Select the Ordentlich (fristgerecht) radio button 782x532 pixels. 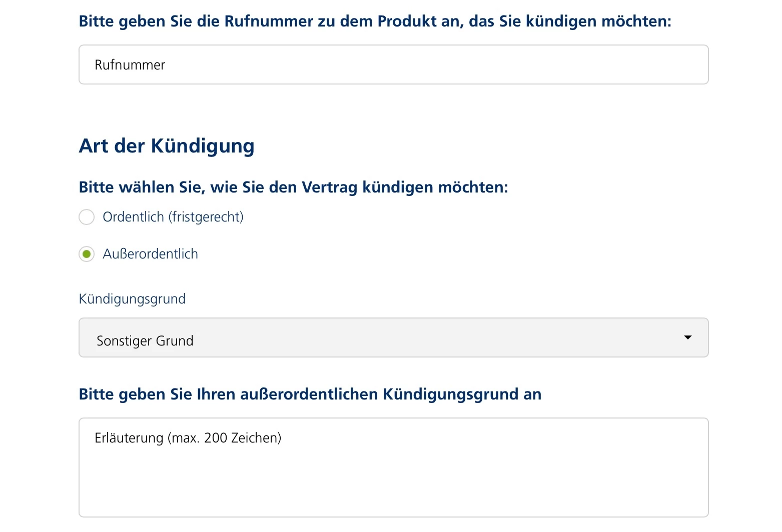pyautogui.click(x=87, y=217)
